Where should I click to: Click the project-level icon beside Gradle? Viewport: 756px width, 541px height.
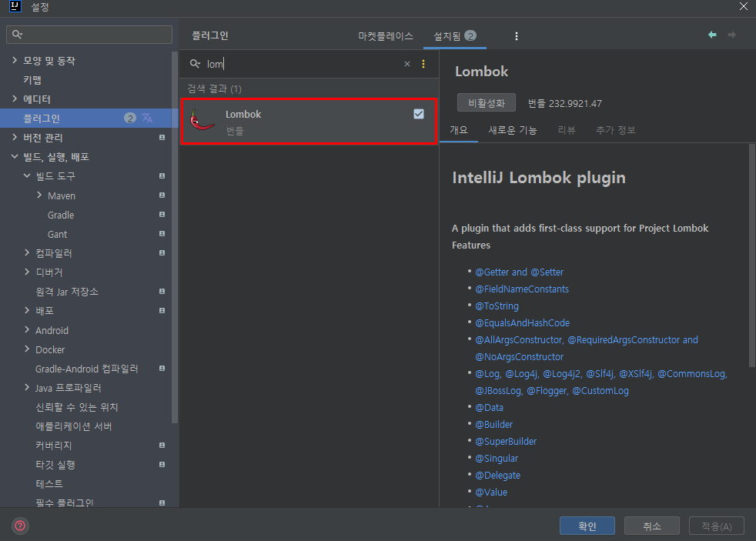click(x=162, y=215)
